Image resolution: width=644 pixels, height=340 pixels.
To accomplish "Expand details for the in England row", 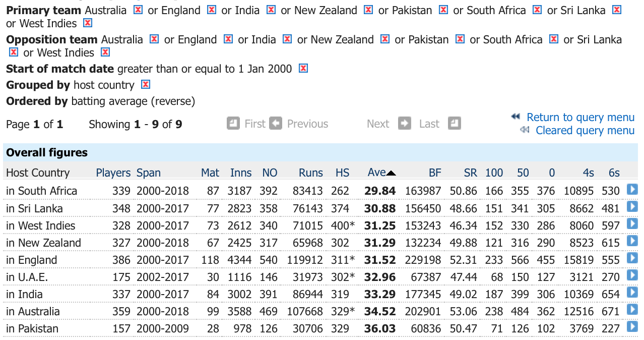I will pos(632,258).
